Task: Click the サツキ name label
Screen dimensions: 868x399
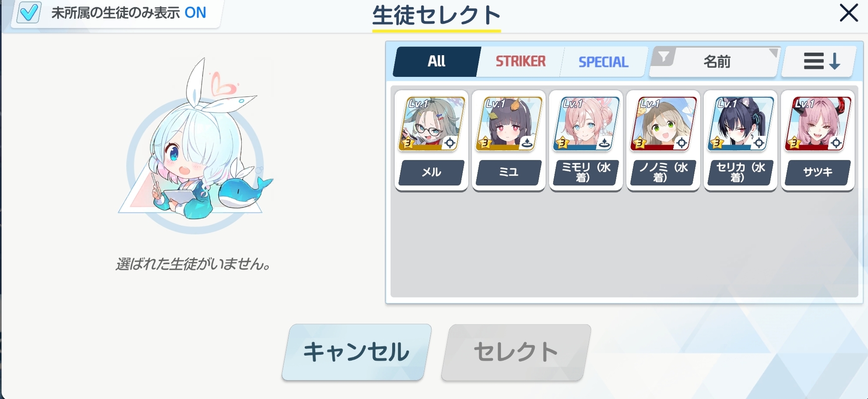Action: (818, 173)
